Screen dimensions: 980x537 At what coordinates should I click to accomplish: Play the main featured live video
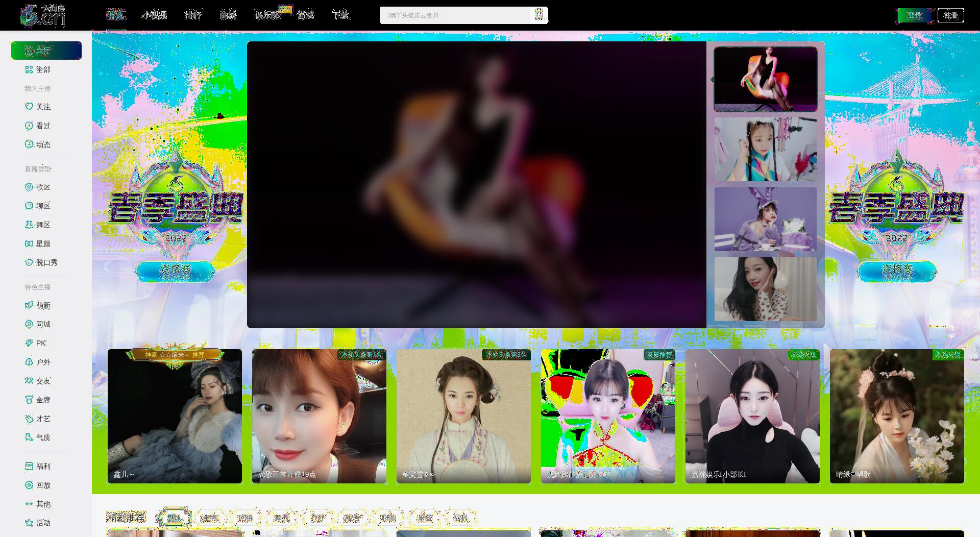477,184
